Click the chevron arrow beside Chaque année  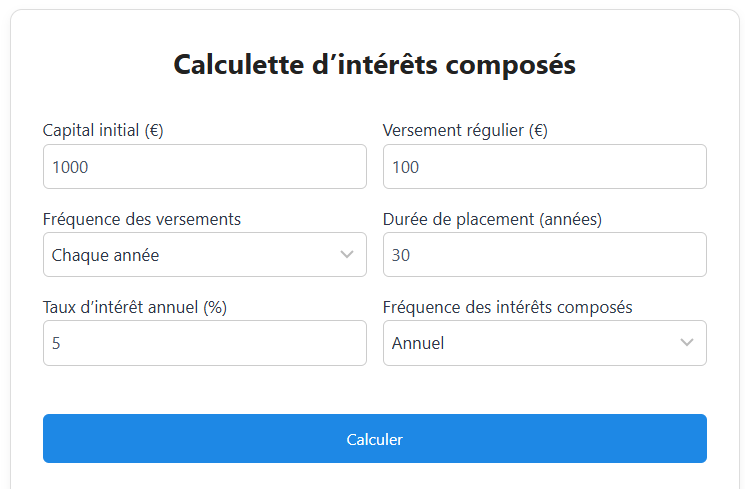coord(347,255)
